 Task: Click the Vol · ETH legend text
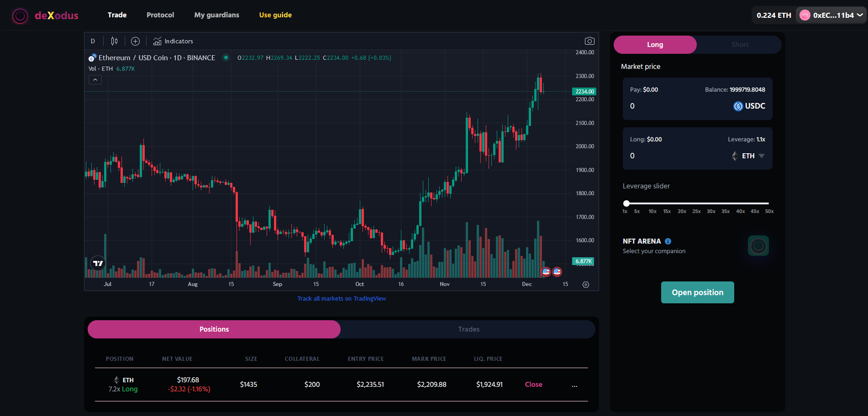point(100,69)
